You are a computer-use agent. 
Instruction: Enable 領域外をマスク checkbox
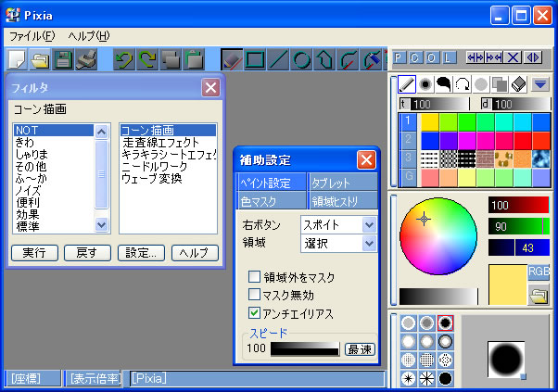click(x=254, y=276)
